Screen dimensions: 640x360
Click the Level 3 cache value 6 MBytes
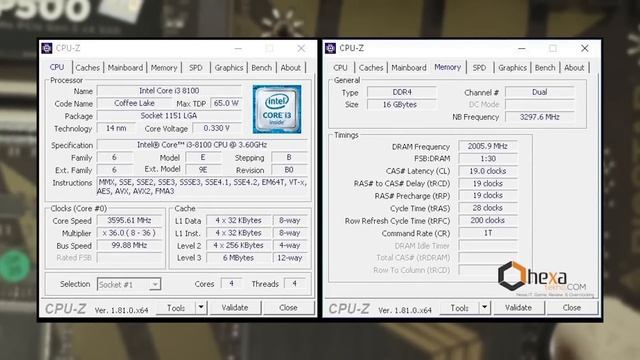coord(238,258)
